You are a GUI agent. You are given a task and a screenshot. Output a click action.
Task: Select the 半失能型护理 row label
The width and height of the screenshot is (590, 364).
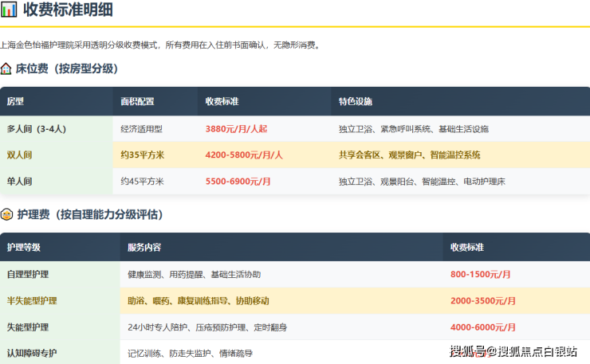(x=32, y=301)
